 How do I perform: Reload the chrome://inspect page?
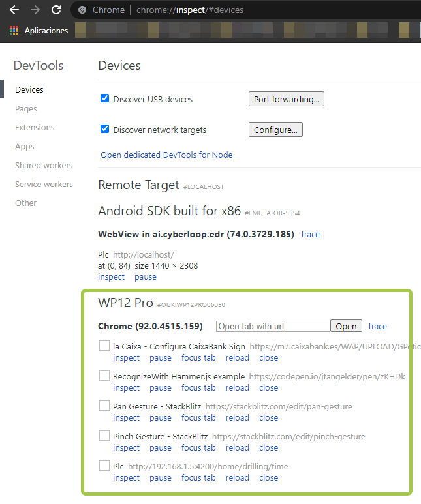click(x=56, y=10)
